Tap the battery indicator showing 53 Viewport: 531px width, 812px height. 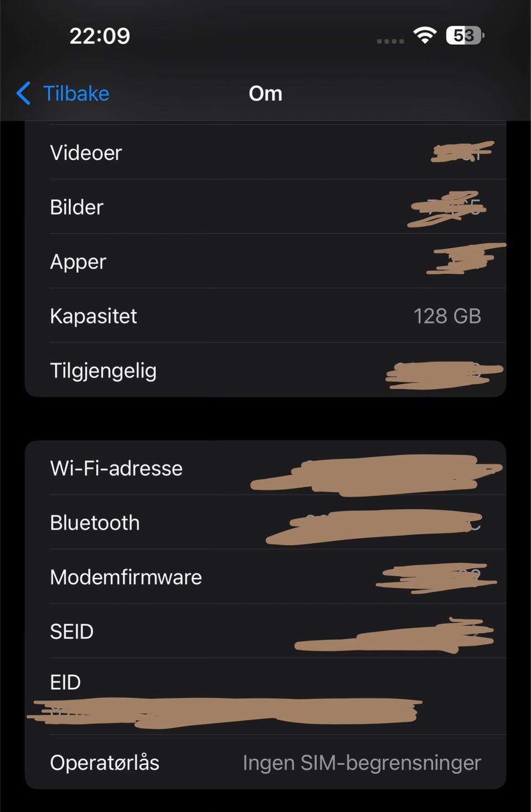tap(465, 36)
